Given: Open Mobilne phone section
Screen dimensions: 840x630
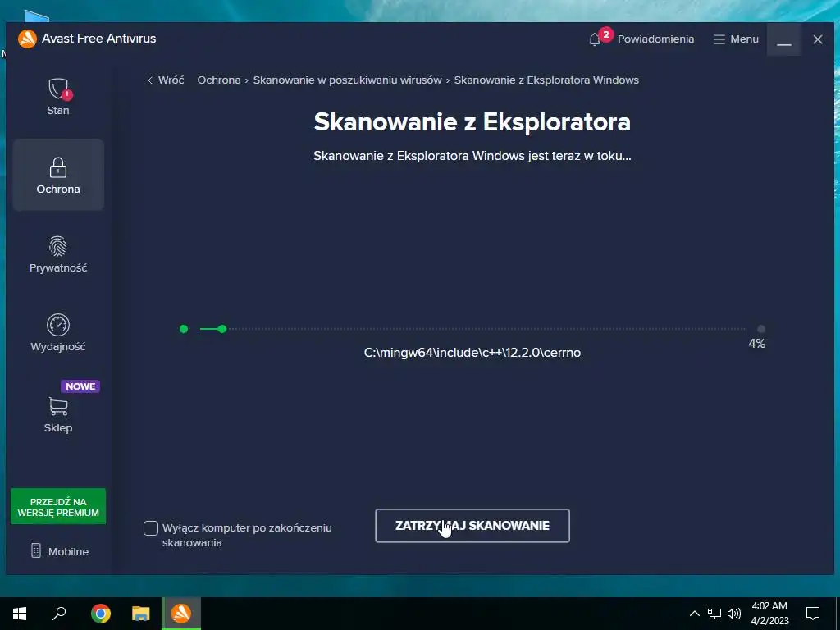Looking at the screenshot, I should [x=59, y=551].
